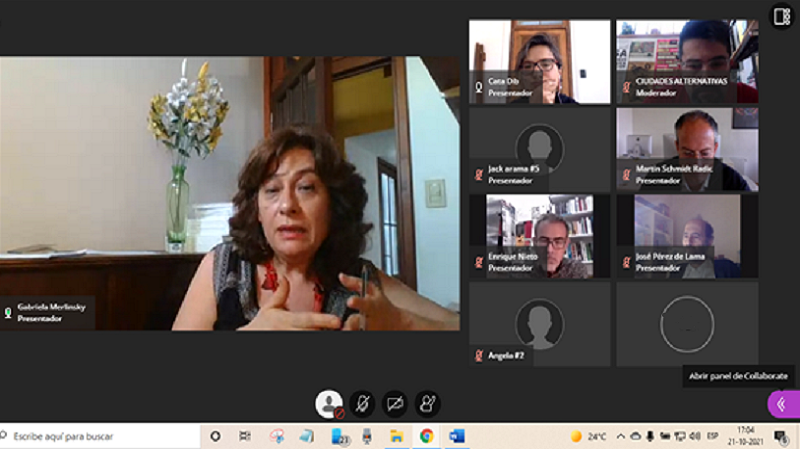
Task: Click the name label Jack arama #5
Action: tap(513, 169)
